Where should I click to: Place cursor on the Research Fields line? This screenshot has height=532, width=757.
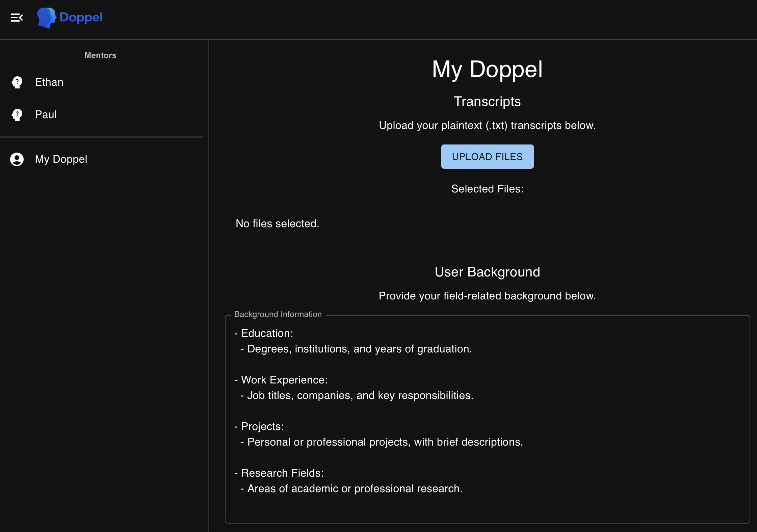pos(282,473)
